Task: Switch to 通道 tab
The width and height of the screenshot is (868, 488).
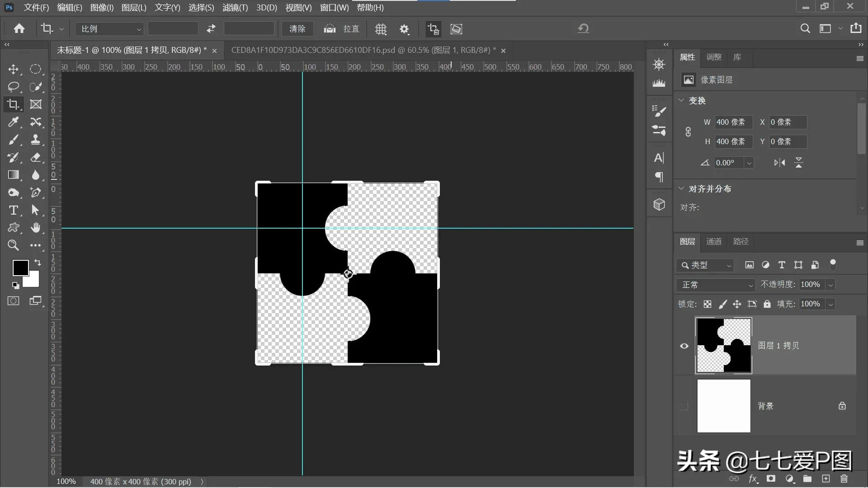Action: (713, 241)
